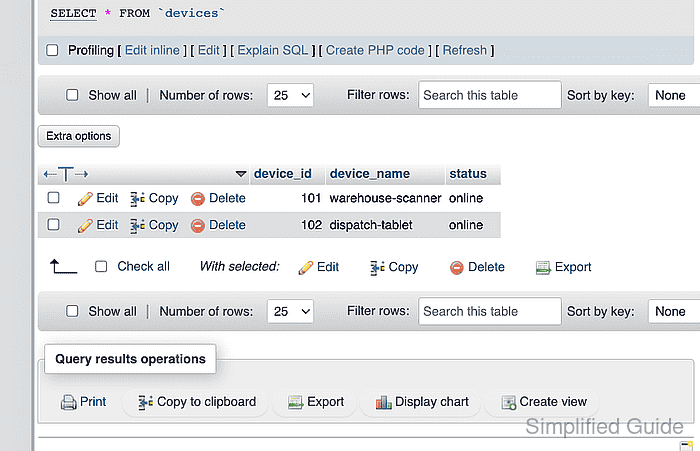Viewport: 700px width, 451px height.
Task: Sort by device_id column header
Action: click(283, 174)
